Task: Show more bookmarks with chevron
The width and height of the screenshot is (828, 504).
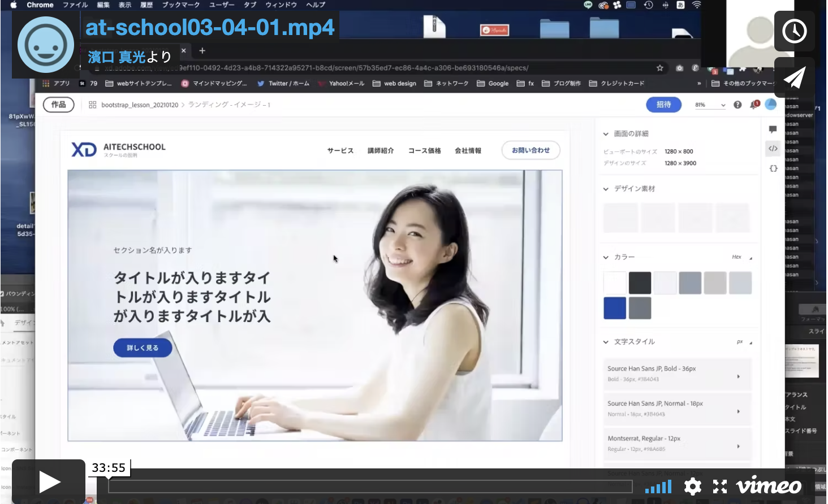Action: pos(699,83)
